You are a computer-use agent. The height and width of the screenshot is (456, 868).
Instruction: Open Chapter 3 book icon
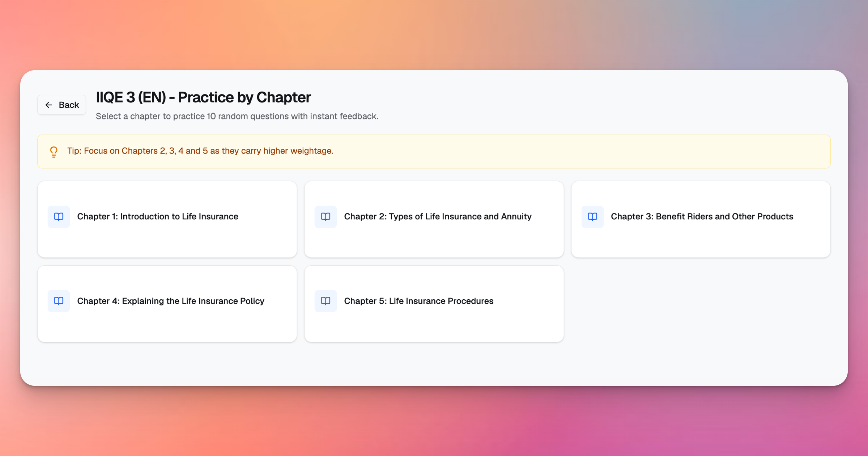coord(592,216)
